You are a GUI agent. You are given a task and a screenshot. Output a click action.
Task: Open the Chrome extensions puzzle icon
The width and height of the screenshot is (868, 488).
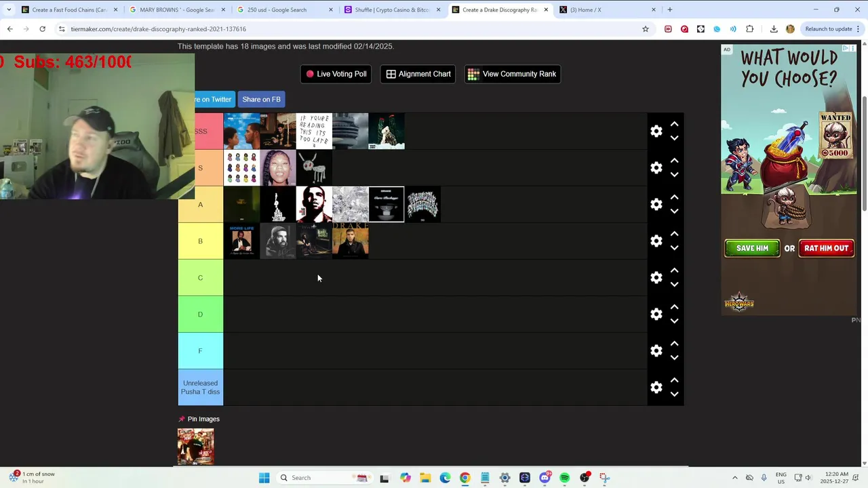tap(749, 28)
